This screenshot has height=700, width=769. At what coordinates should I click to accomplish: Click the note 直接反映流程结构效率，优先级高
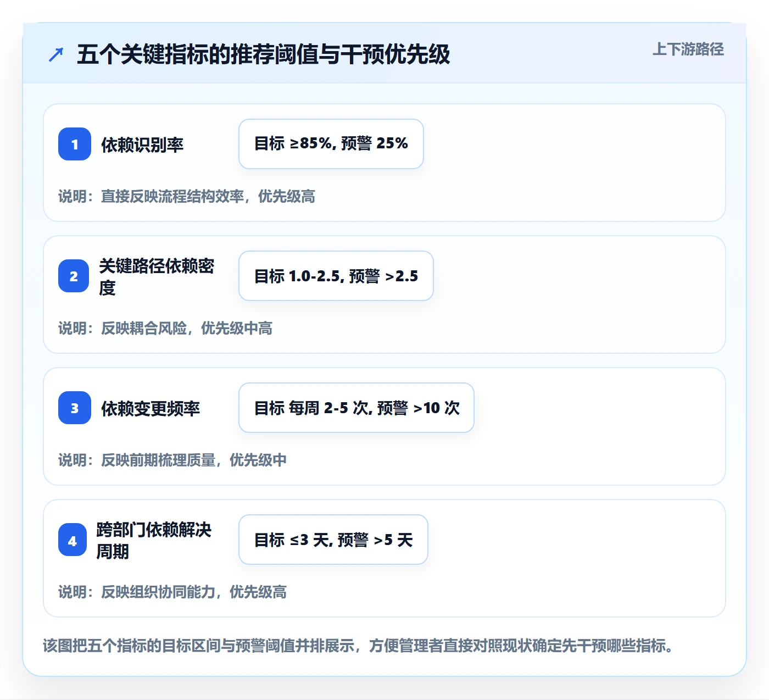pyautogui.click(x=208, y=196)
